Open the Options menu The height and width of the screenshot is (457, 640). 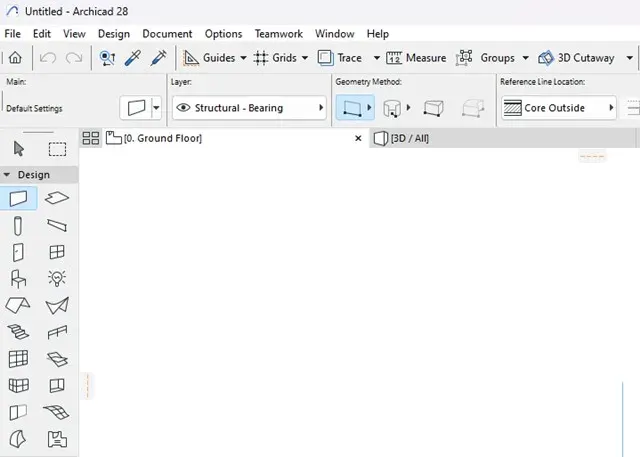coord(224,34)
